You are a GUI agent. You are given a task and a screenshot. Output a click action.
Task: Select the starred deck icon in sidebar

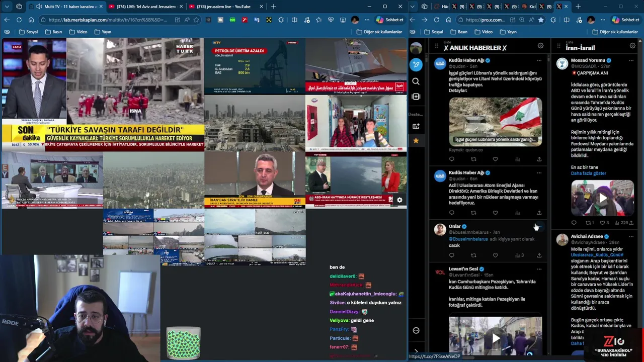[x=416, y=141]
